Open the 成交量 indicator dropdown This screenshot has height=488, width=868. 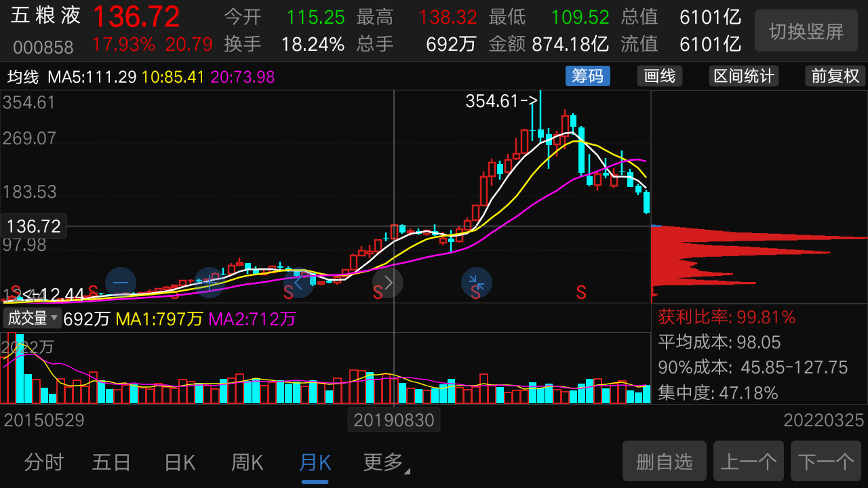32,318
